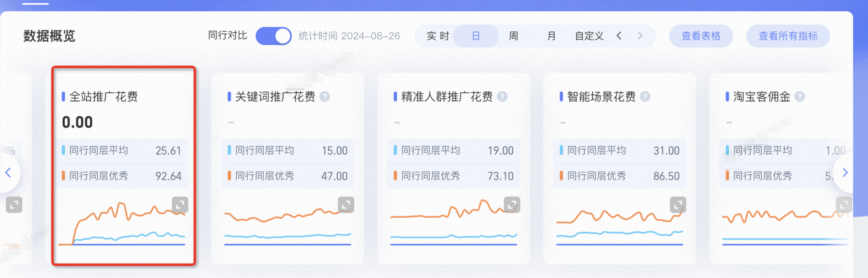Open the 自定义 custom date range
The height and width of the screenshot is (278, 868).
(x=589, y=36)
